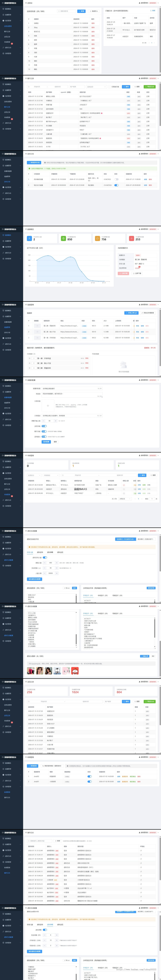This screenshot has height=980, width=161.
Task: Click the green icon beside the 850 statistic
Action: point(64,238)
